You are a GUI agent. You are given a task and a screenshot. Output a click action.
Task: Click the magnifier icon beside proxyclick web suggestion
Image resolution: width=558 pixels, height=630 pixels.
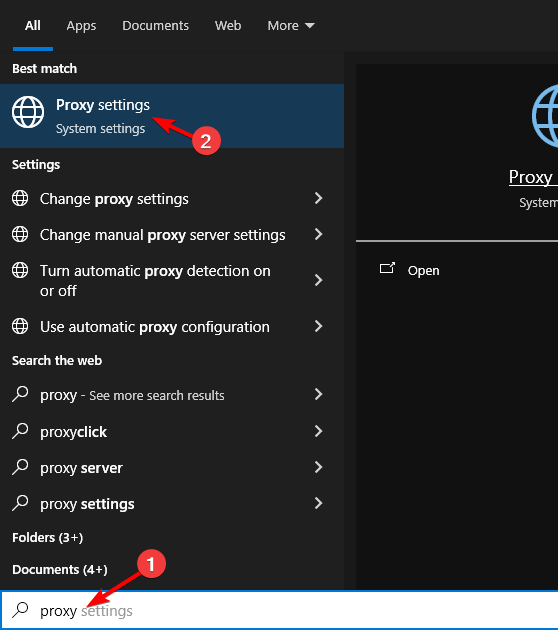pyautogui.click(x=20, y=431)
